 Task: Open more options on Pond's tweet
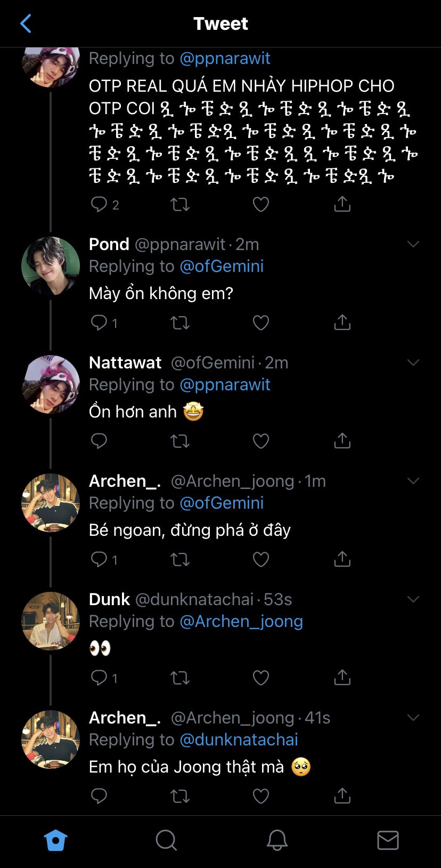[x=413, y=244]
